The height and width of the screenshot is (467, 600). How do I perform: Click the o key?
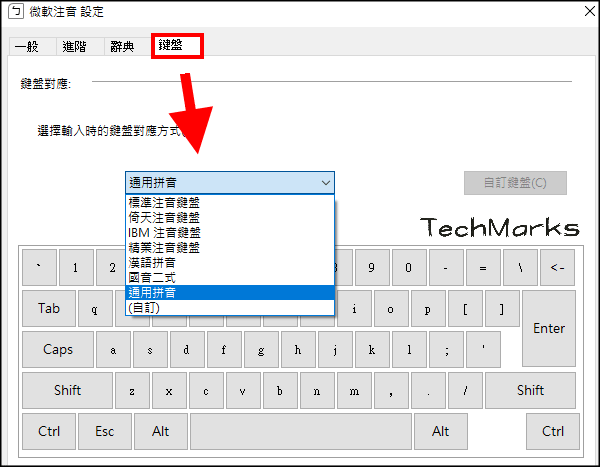[x=391, y=309]
